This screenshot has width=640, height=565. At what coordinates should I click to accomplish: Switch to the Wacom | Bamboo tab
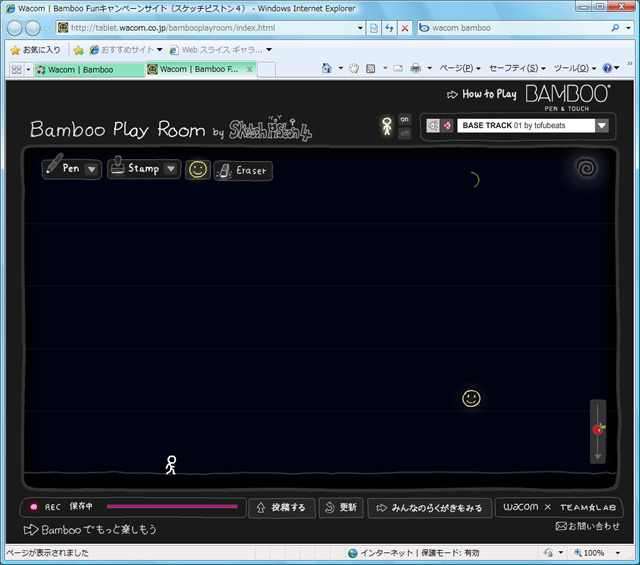(89, 69)
